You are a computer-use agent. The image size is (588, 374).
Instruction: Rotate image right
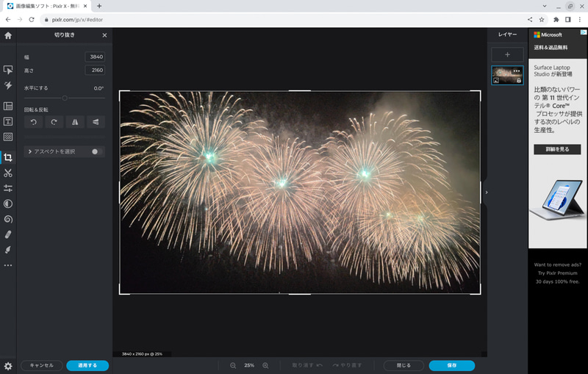click(x=54, y=122)
